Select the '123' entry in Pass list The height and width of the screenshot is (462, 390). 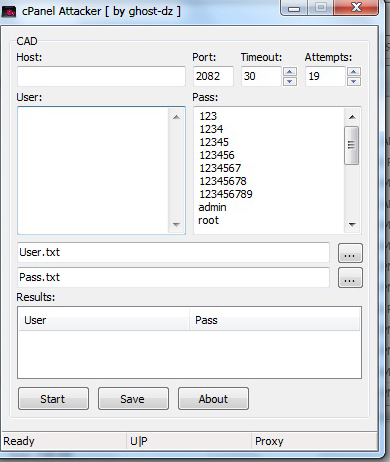(x=208, y=116)
